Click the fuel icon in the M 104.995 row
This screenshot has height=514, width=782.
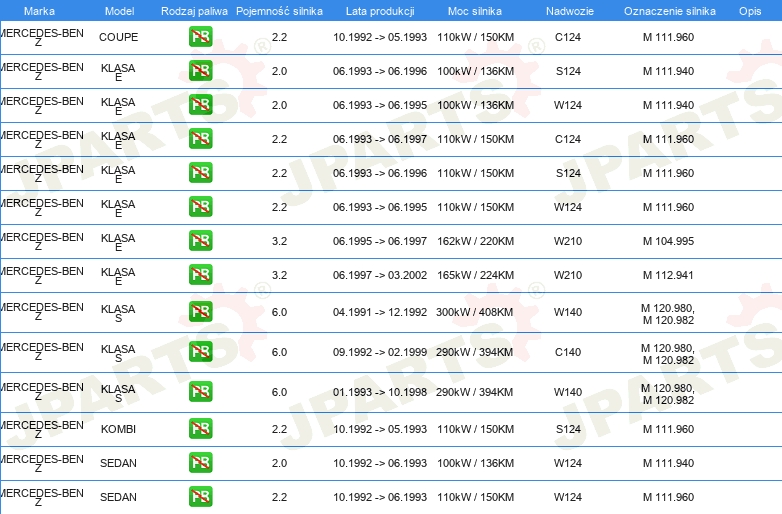(x=200, y=240)
